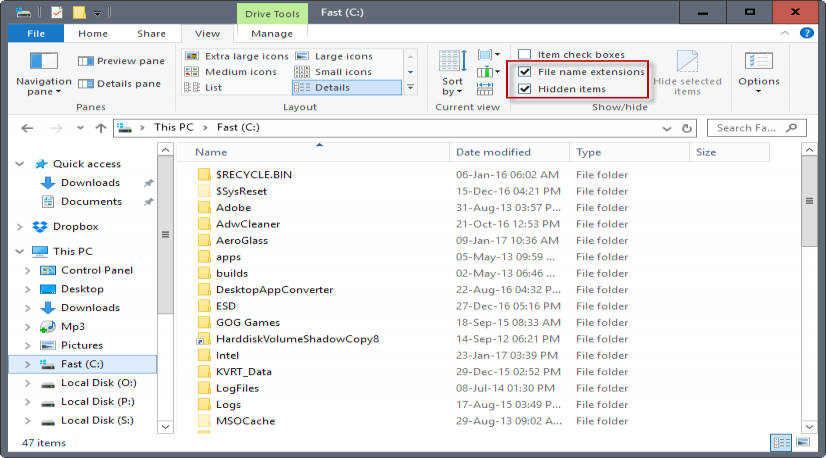This screenshot has width=826, height=458.
Task: Open the File menu tab
Action: [x=35, y=34]
